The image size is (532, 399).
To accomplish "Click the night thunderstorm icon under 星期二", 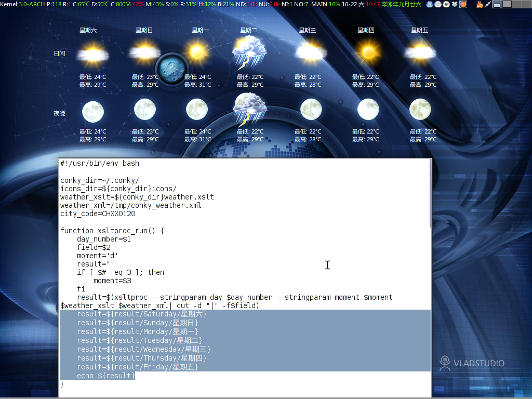I will tap(250, 110).
